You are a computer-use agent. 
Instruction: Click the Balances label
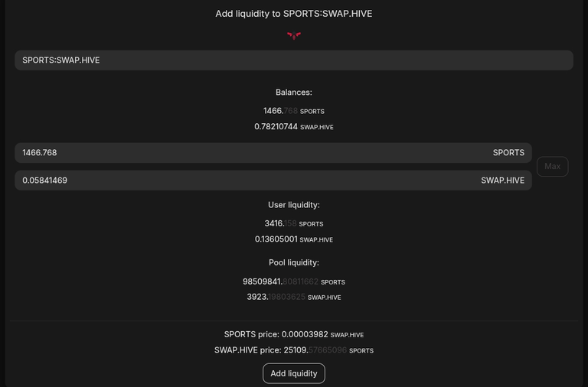click(x=294, y=93)
